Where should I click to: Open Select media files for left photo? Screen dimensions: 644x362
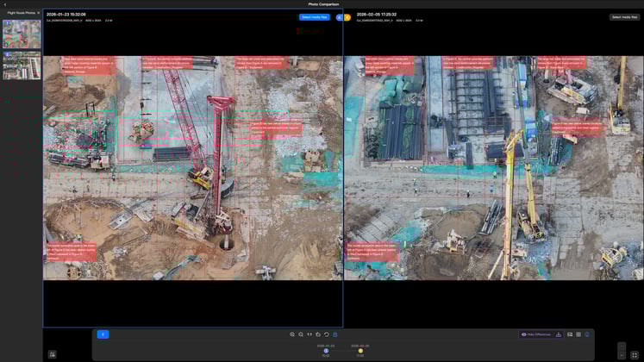(315, 17)
